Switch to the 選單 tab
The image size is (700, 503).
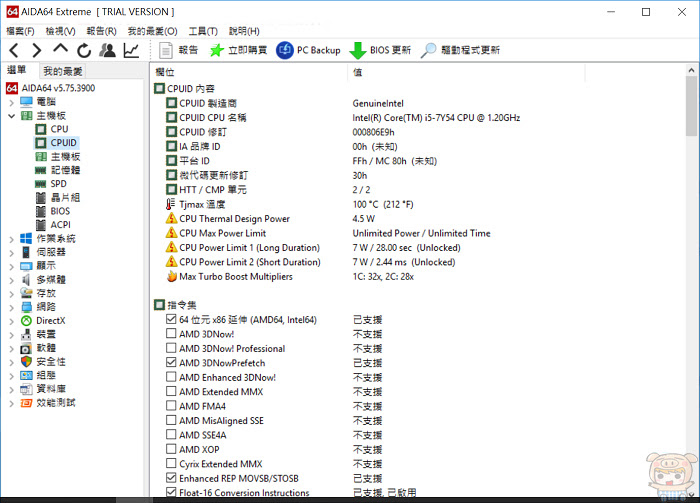[17, 70]
